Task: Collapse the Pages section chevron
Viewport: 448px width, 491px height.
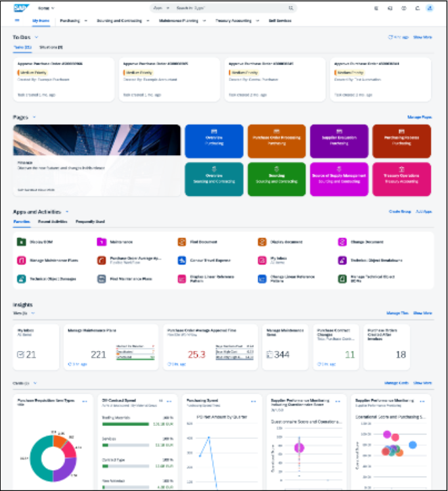Action: tap(34, 117)
